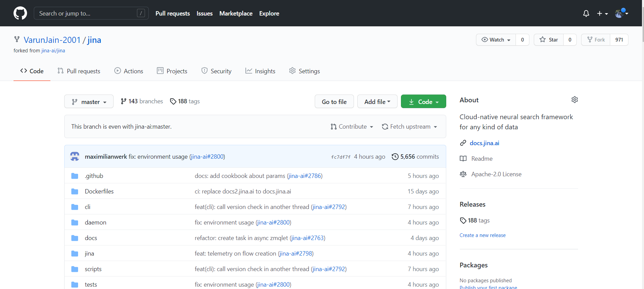Click the .github folder icon
This screenshot has width=644, height=289.
[75, 176]
